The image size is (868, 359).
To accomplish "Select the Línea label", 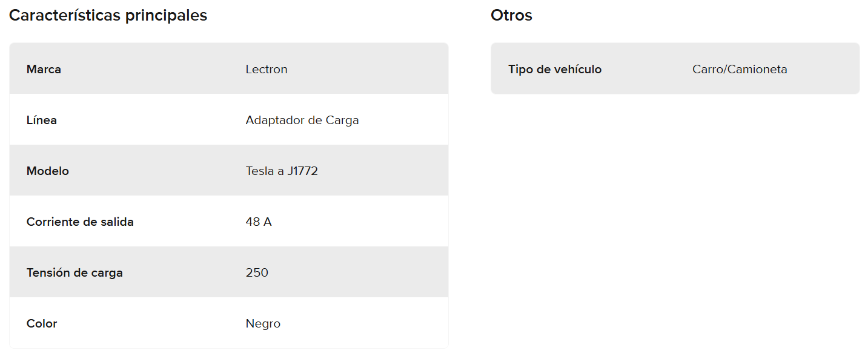I will [42, 120].
